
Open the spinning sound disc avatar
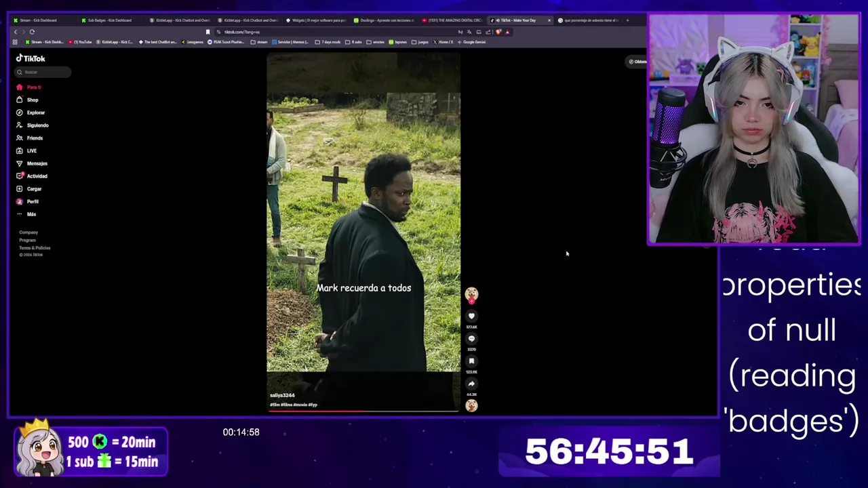pyautogui.click(x=471, y=405)
